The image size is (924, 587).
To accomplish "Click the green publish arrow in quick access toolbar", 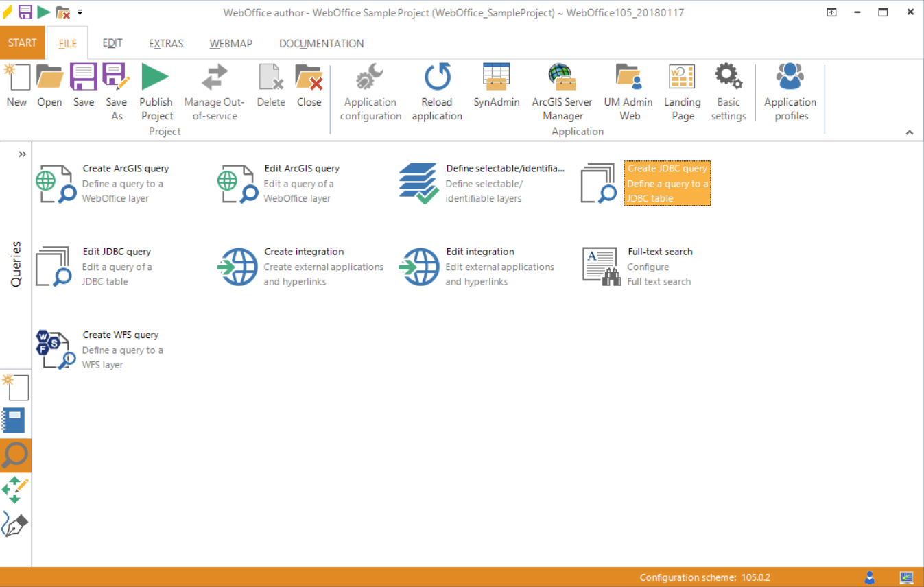I will point(43,11).
